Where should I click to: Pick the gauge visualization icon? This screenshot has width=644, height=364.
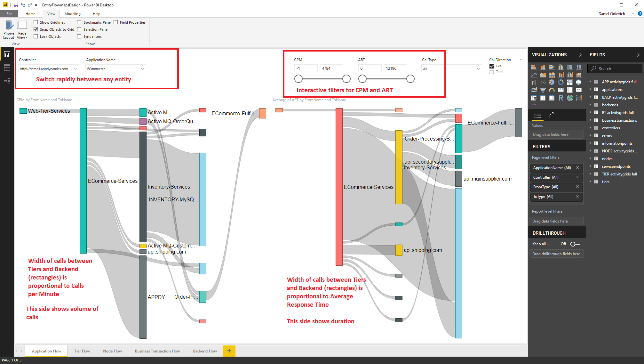click(552, 90)
